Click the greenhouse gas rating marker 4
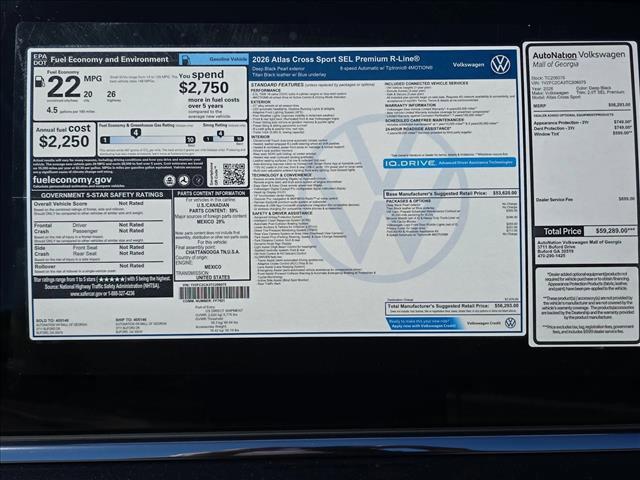 (x=136, y=133)
